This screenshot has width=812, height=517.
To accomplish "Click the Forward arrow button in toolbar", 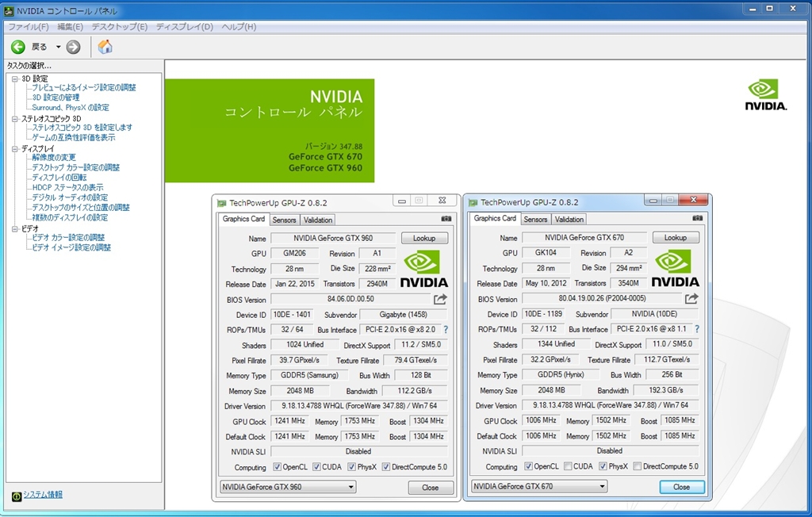I will [x=73, y=47].
